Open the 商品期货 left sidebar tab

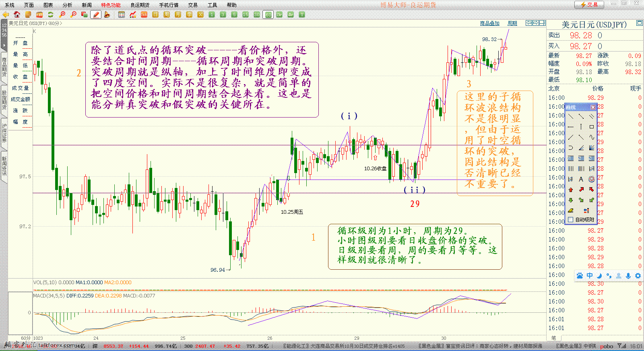[x=4, y=67]
